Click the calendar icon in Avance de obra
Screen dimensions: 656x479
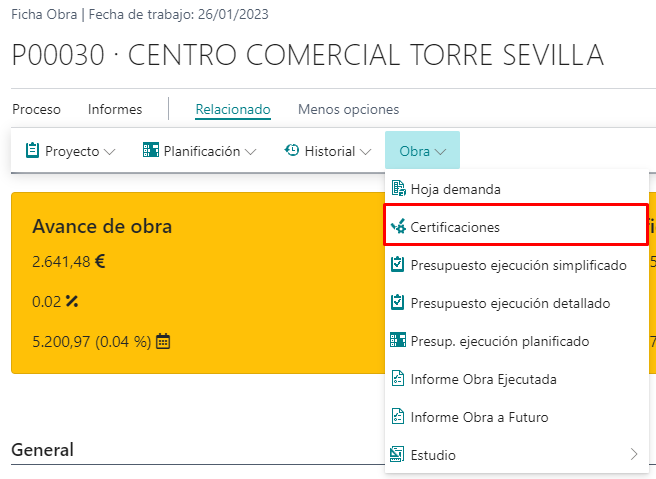coord(163,341)
